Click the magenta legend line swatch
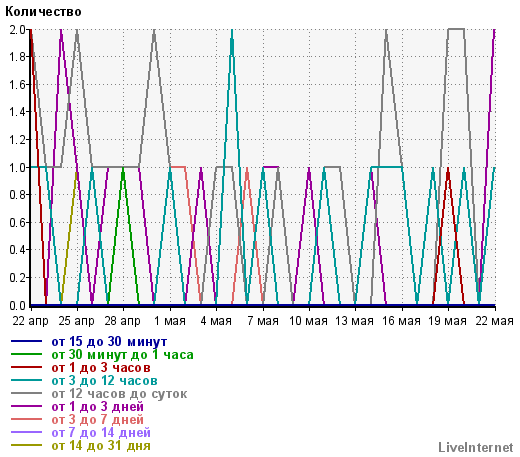Screen dimensions: 520x457 click(26, 406)
